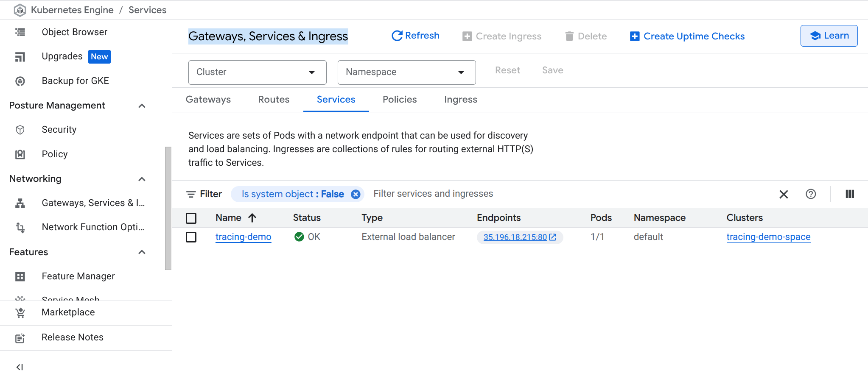Viewport: 868px width, 376px height.
Task: Open Object Browser from sidebar
Action: tap(74, 32)
